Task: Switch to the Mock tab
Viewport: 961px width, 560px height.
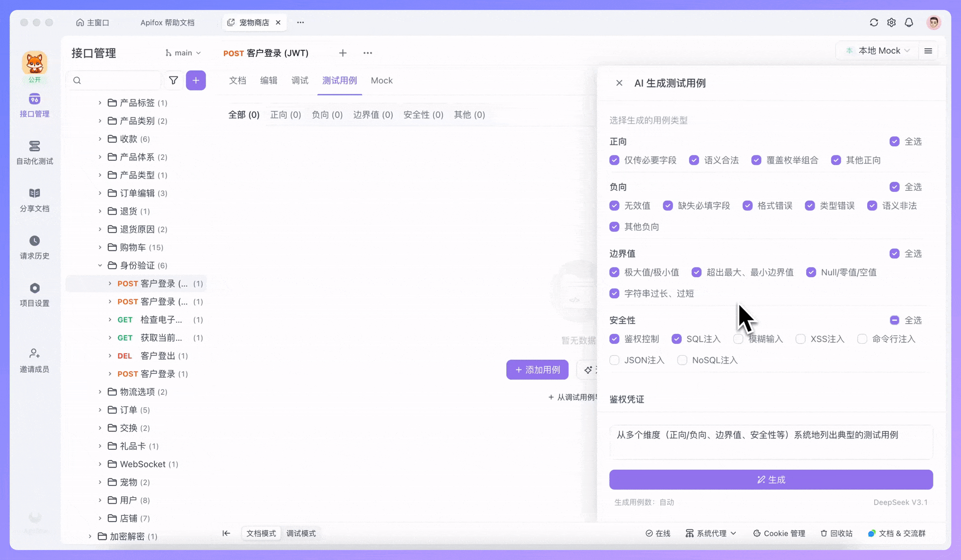Action: (381, 80)
